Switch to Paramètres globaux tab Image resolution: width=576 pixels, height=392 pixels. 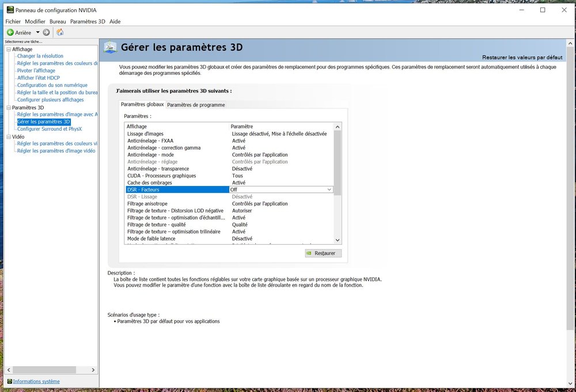142,104
